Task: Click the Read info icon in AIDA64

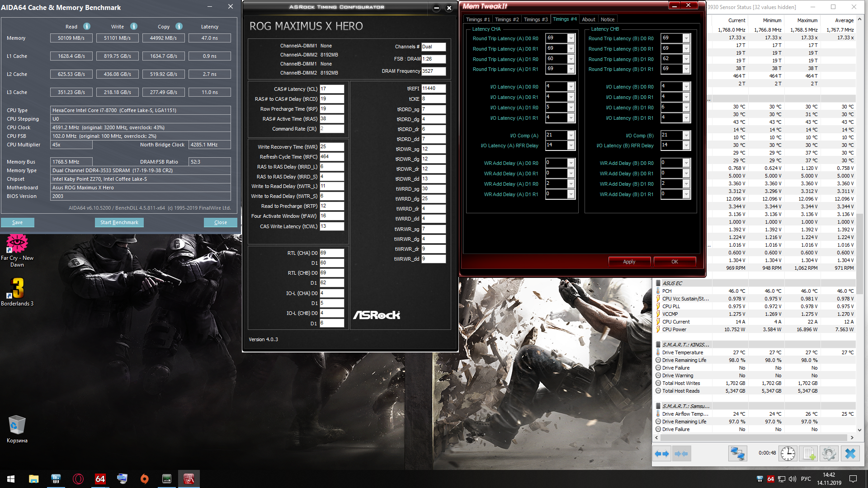Action: [x=87, y=26]
